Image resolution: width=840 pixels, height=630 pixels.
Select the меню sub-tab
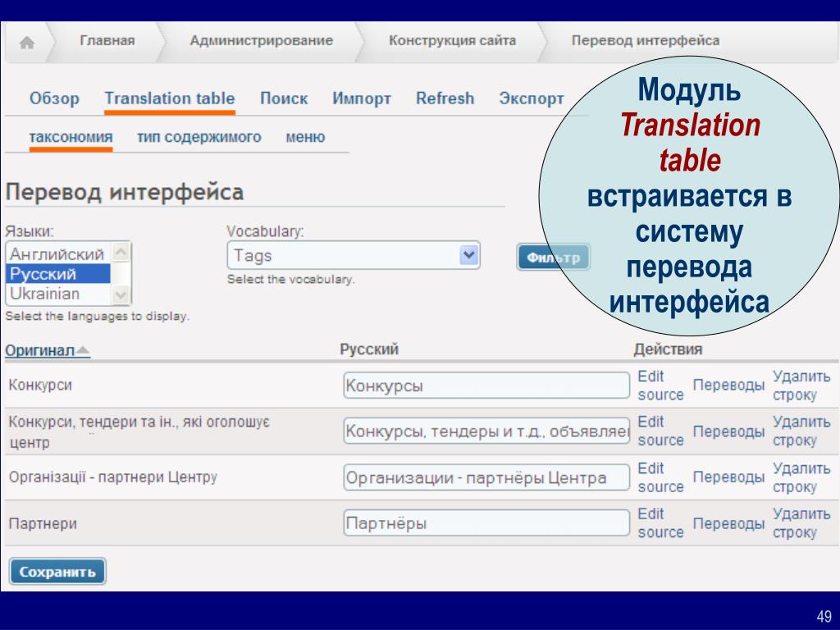point(305,137)
